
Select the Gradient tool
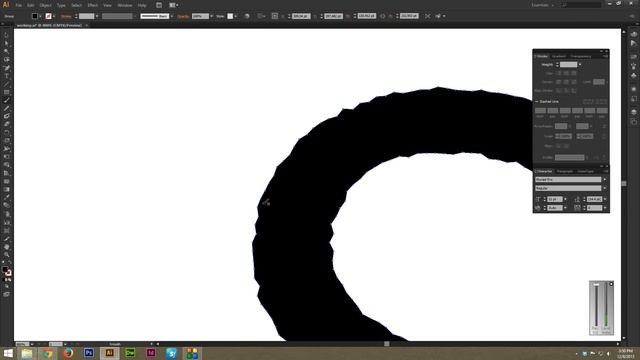point(7,190)
